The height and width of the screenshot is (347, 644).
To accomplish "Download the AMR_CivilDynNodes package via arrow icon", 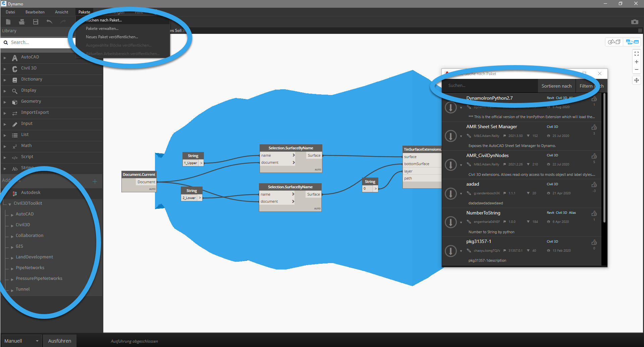I will pos(451,164).
